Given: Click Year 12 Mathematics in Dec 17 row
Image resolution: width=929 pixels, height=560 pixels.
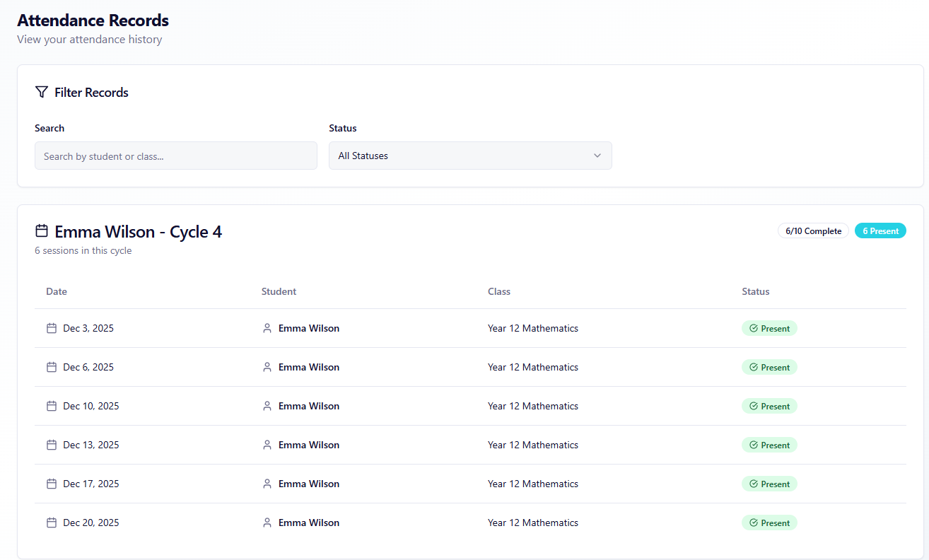Looking at the screenshot, I should coord(532,484).
